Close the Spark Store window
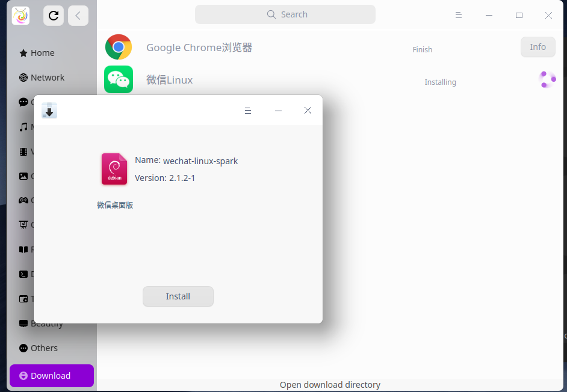This screenshot has width=567, height=392. click(x=548, y=15)
